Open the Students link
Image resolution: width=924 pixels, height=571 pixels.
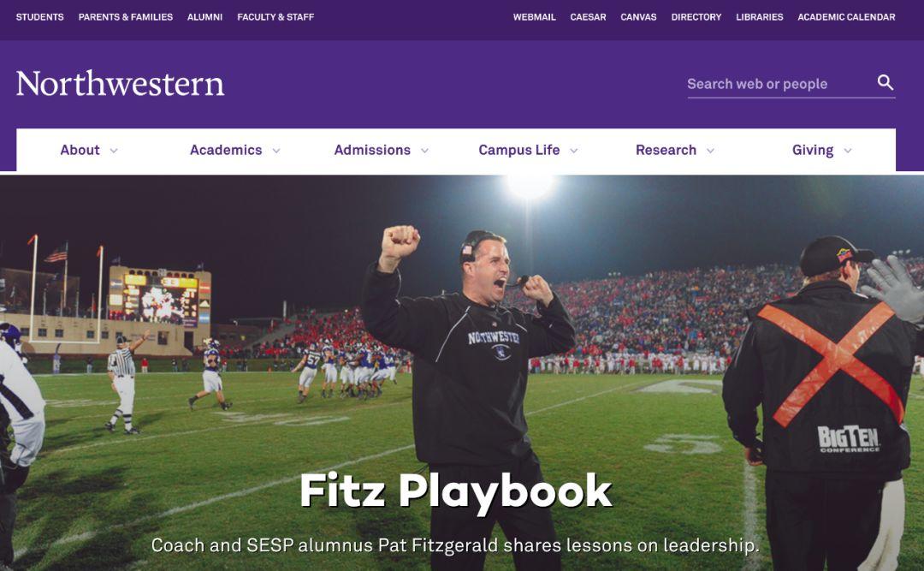click(x=39, y=17)
